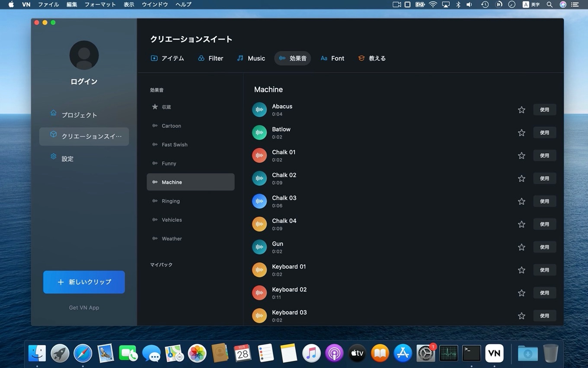Screen dimensions: 588x368
Task: Play the Batlow sound effect icon
Action: [259, 132]
